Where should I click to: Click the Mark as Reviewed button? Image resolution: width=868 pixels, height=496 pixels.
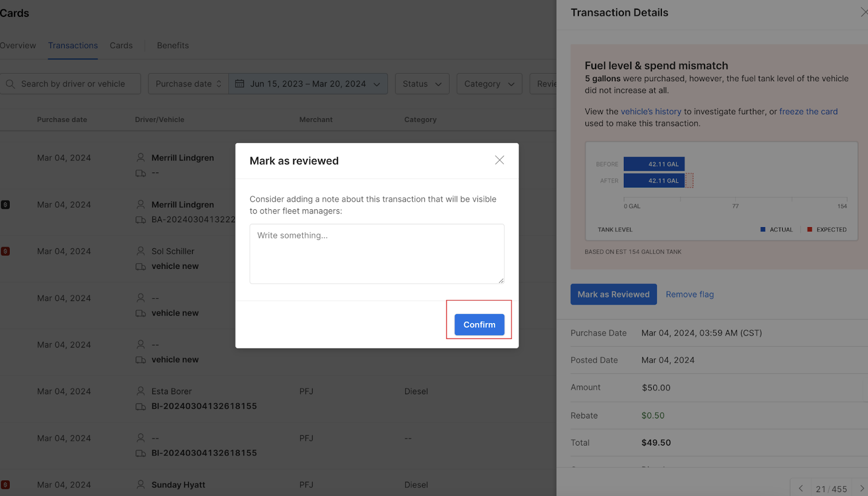[613, 294]
